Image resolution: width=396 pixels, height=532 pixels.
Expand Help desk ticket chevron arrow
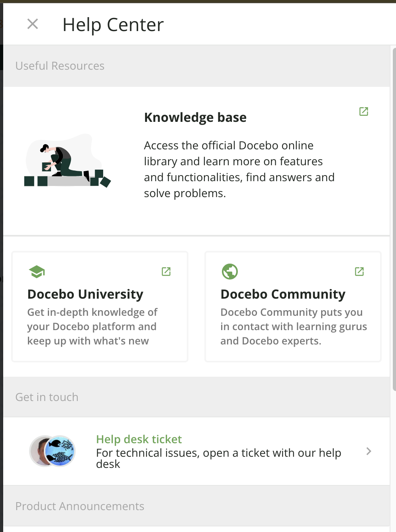[369, 451]
